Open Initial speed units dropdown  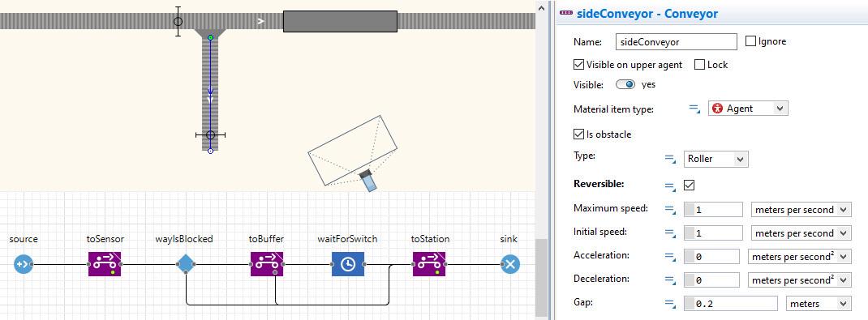click(801, 233)
